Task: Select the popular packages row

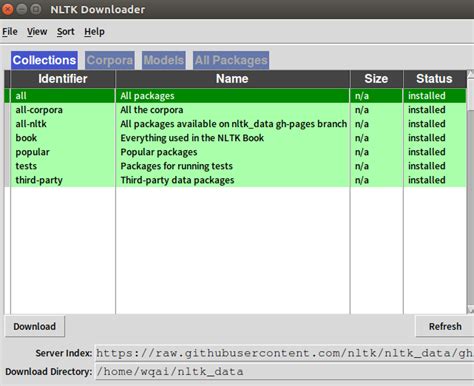Action: (235, 152)
